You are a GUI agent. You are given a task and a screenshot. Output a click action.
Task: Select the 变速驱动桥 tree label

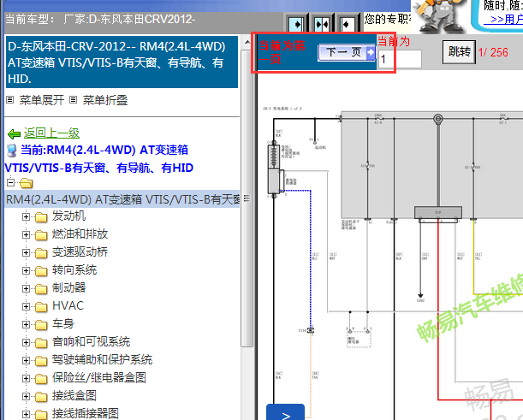(x=80, y=252)
